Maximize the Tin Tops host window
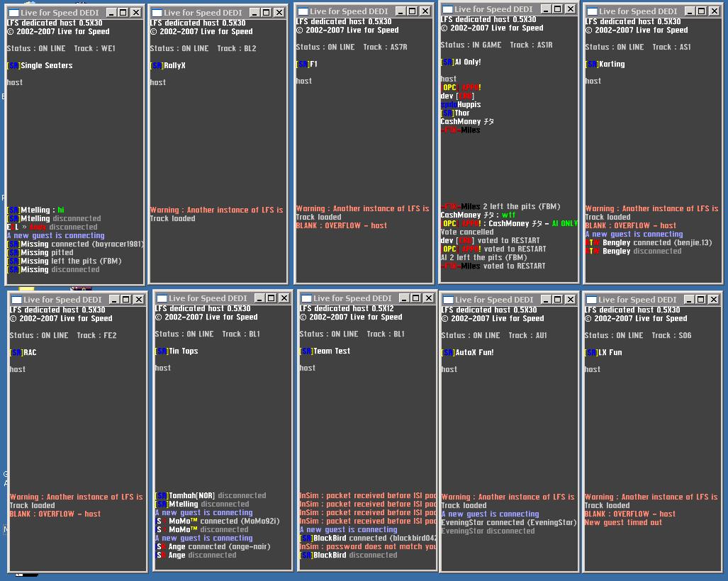The width and height of the screenshot is (728, 581). (271, 298)
